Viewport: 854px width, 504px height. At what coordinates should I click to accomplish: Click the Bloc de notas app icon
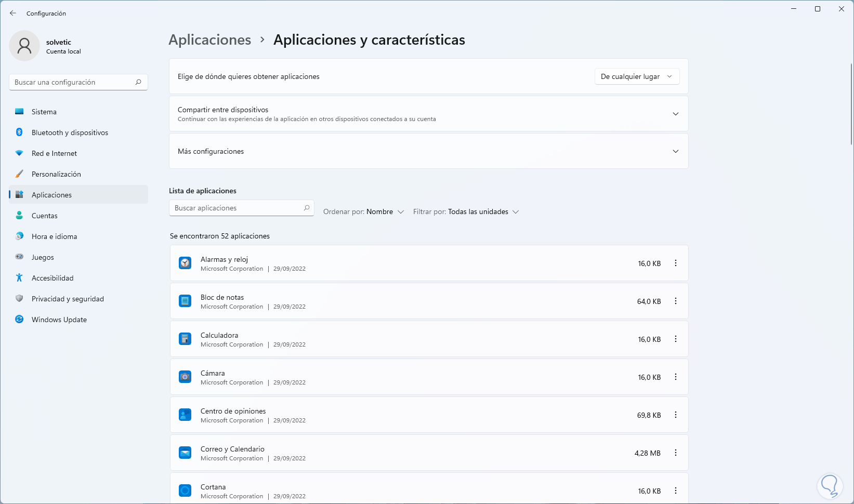point(185,301)
